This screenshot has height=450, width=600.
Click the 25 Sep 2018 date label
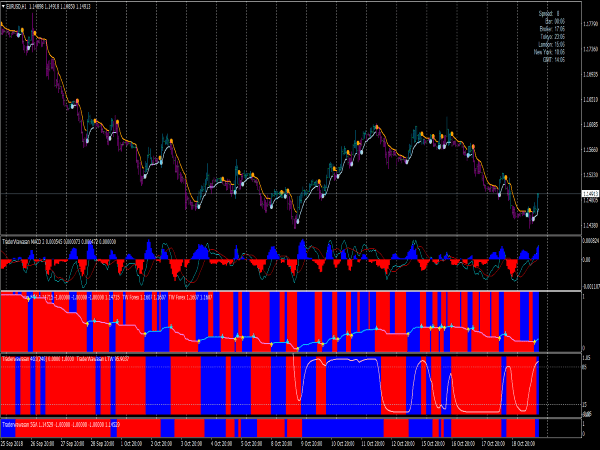point(12,444)
